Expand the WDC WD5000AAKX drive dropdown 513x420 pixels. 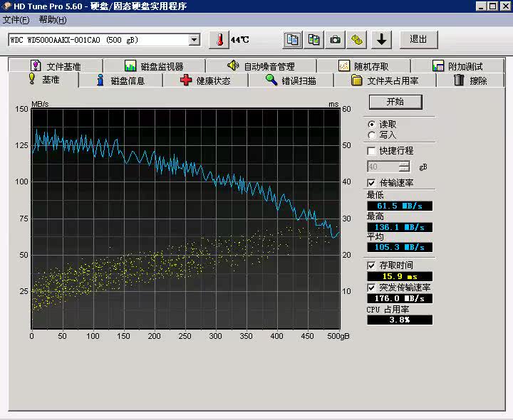click(195, 40)
